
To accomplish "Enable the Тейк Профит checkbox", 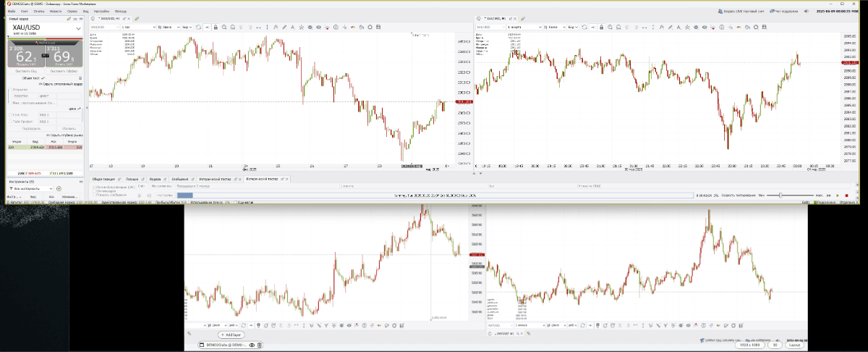I will [9, 121].
